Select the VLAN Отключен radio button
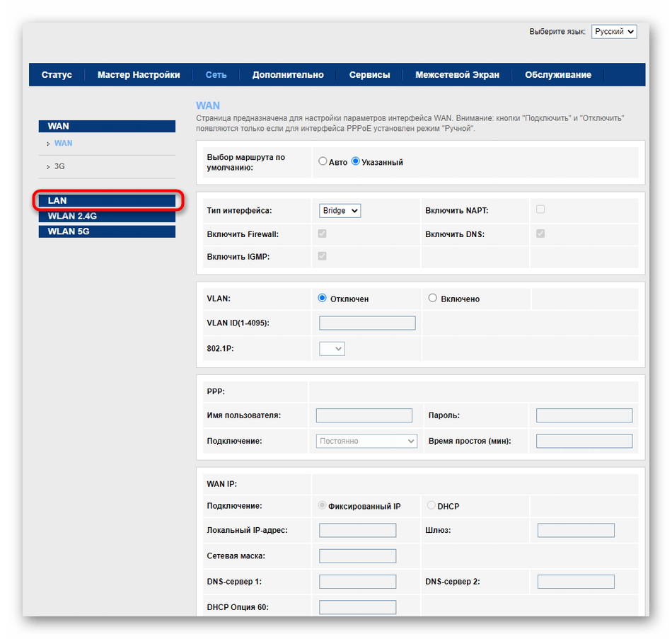This screenshot has width=672, height=639. (323, 299)
